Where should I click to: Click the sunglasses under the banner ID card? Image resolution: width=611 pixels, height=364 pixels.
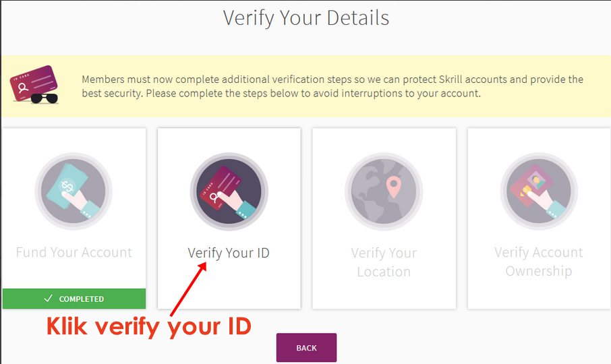[45, 98]
